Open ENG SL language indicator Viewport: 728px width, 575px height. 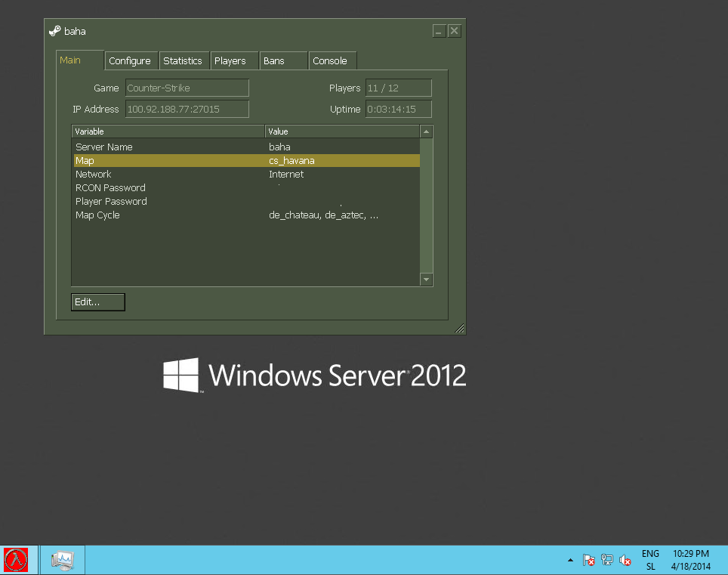[x=650, y=560]
